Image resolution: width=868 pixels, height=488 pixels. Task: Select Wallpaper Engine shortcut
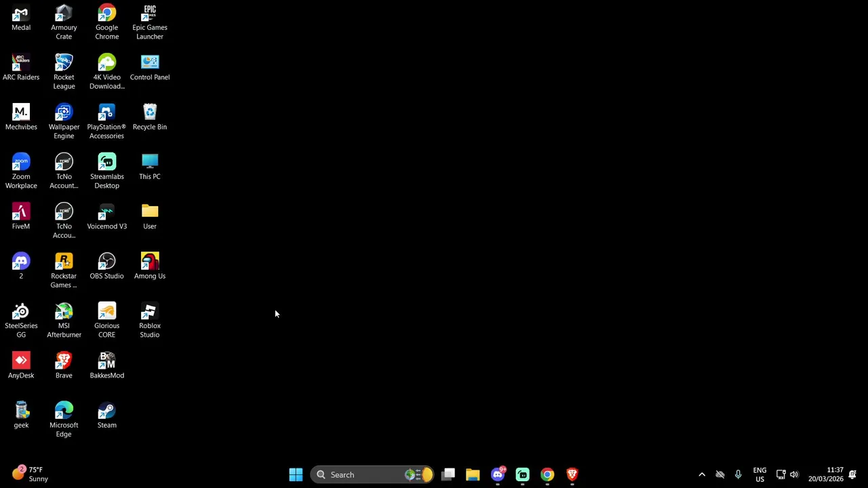tap(64, 122)
